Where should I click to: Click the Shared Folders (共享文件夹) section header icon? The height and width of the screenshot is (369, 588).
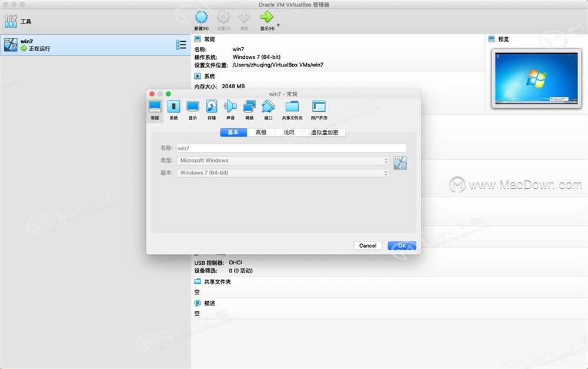click(198, 281)
